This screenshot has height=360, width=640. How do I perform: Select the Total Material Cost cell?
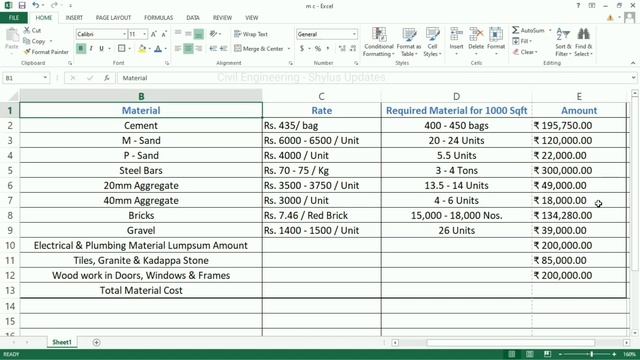[x=141, y=290]
